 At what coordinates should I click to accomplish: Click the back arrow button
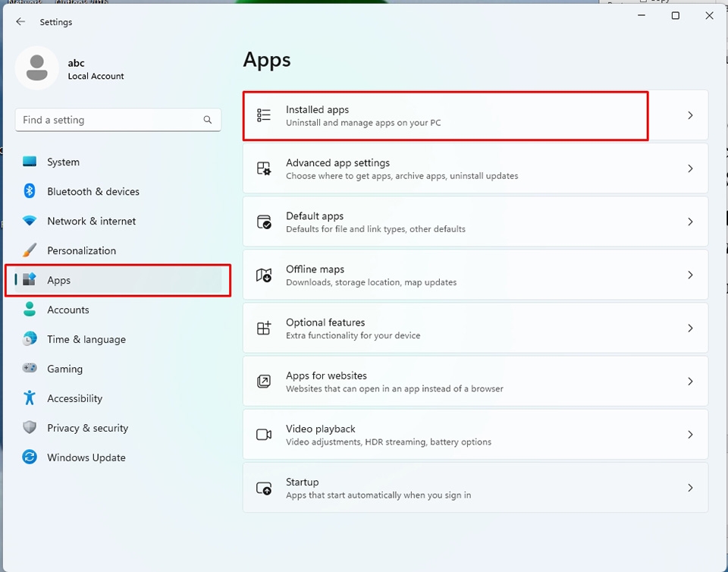point(20,22)
